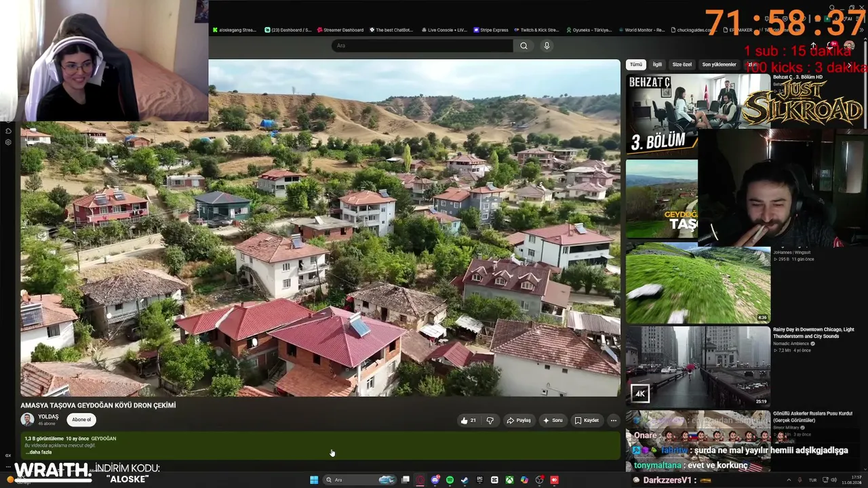Click the video title AMASYA TAŞOVA GEYDOĞAN KÖYÜ

point(98,405)
